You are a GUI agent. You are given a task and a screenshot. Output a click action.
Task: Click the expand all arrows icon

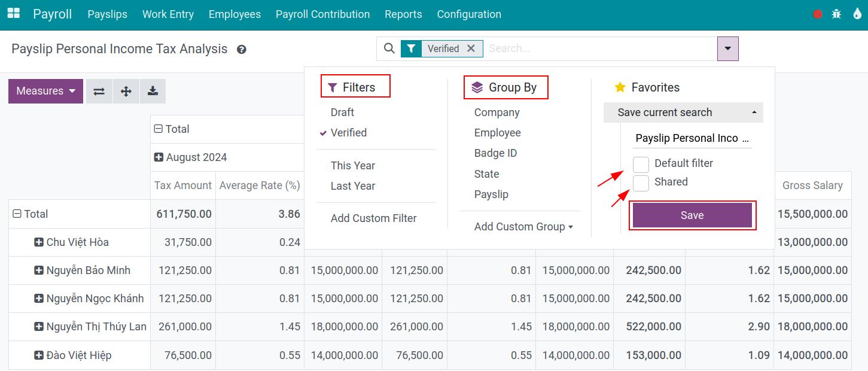126,92
